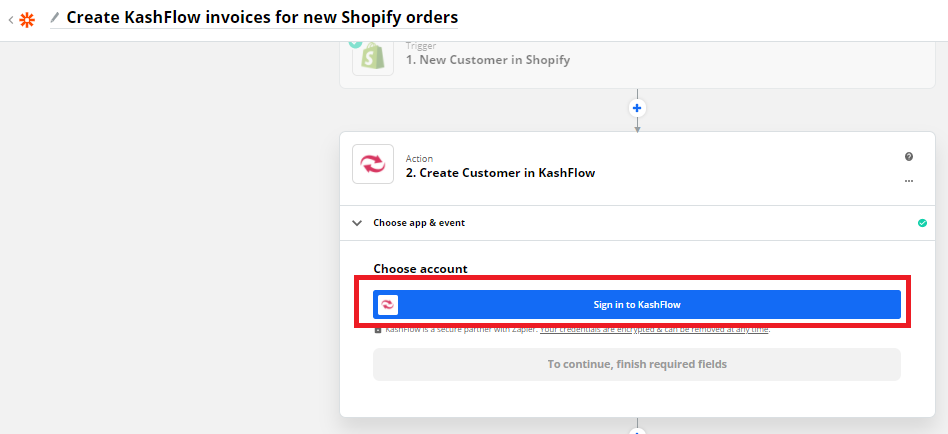Viewport: 948px width, 434px height.
Task: Open help via the question mark icon
Action: coord(909,157)
